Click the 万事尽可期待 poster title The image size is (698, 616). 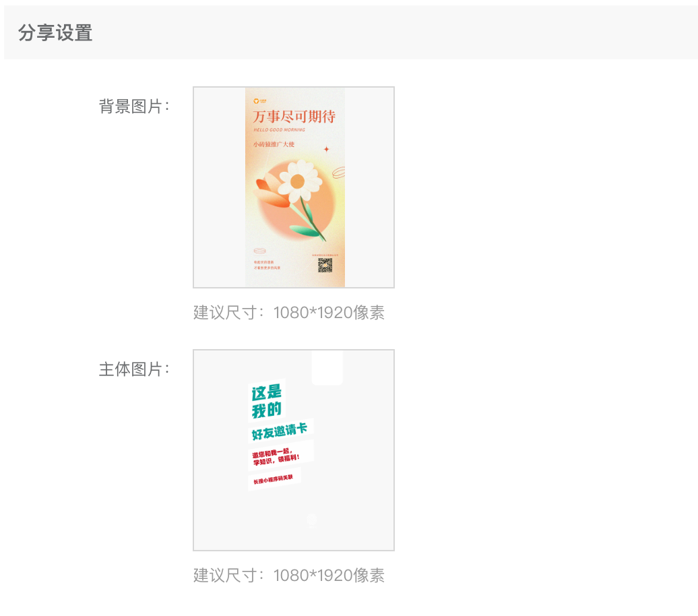pyautogui.click(x=294, y=117)
